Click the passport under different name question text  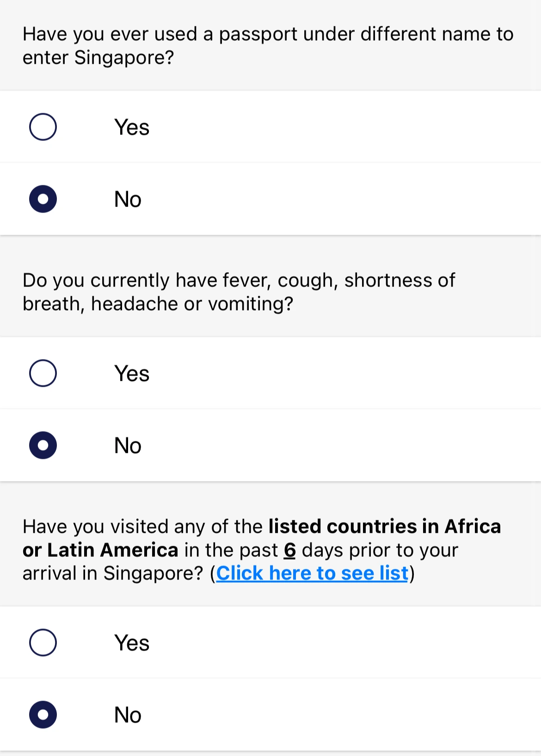tap(268, 46)
